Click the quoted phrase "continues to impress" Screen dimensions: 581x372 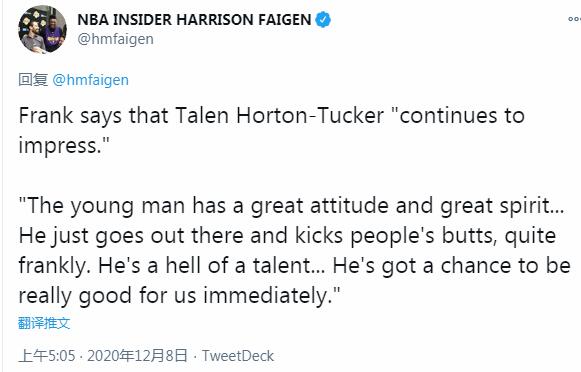coord(272,130)
